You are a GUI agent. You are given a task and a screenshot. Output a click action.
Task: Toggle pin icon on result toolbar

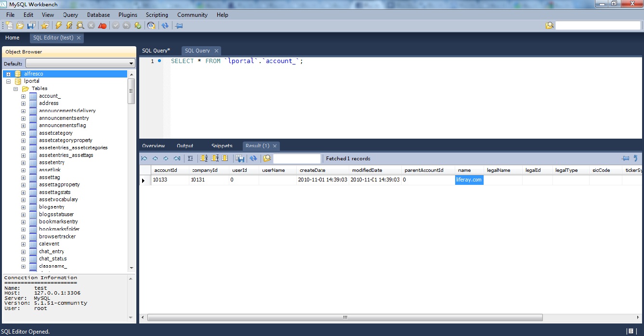click(x=626, y=158)
